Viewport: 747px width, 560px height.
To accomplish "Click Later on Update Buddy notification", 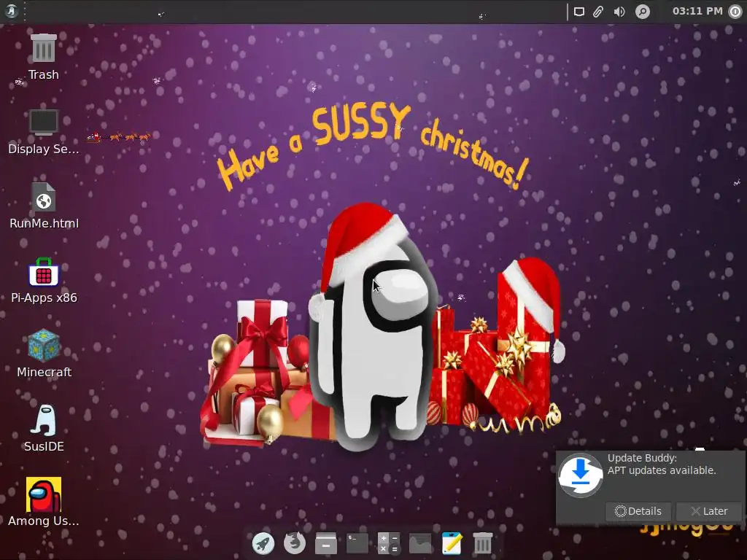I will click(x=709, y=511).
